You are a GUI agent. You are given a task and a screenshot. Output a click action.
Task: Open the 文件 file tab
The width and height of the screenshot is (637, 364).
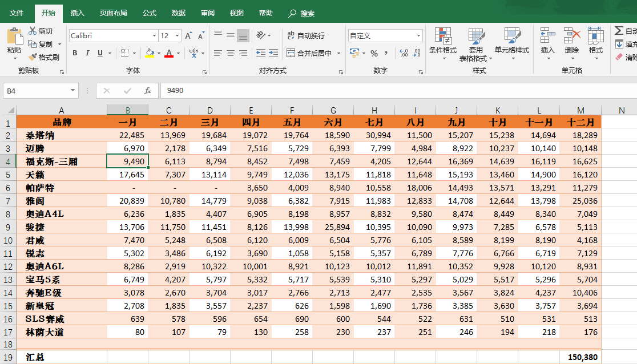pos(16,13)
